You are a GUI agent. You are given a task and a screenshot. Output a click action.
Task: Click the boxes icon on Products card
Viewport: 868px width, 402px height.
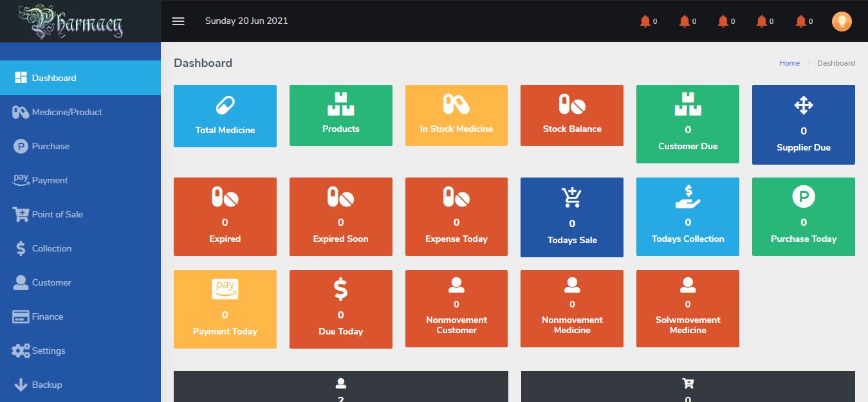pyautogui.click(x=341, y=104)
